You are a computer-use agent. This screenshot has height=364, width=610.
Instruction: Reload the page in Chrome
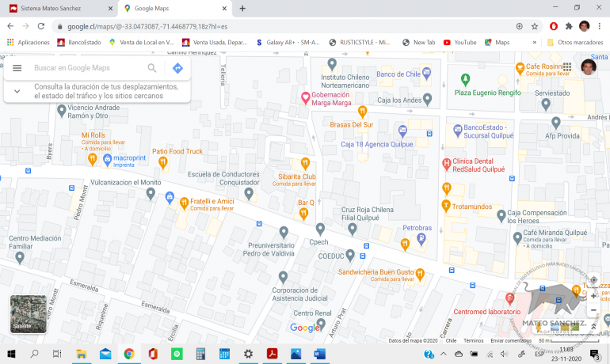point(41,26)
